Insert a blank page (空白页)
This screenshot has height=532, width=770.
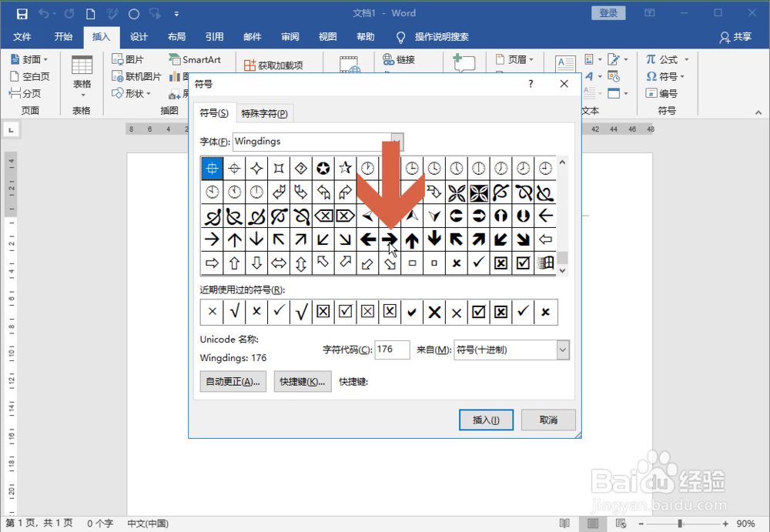coord(28,75)
